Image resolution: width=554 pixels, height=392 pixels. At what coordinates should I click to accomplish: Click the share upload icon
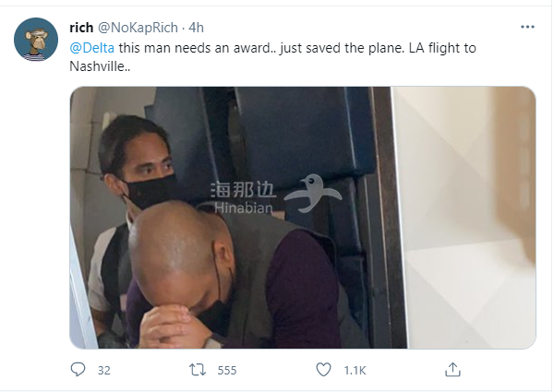coord(452,370)
